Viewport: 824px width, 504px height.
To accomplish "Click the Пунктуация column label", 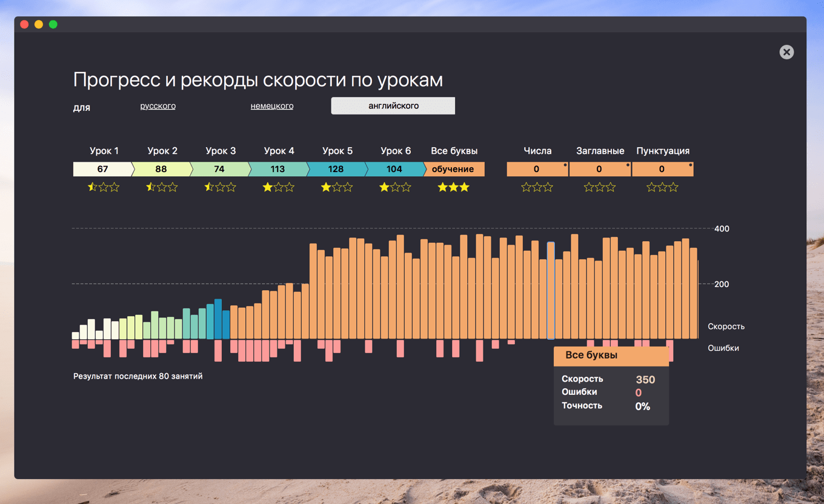I will tap(663, 151).
